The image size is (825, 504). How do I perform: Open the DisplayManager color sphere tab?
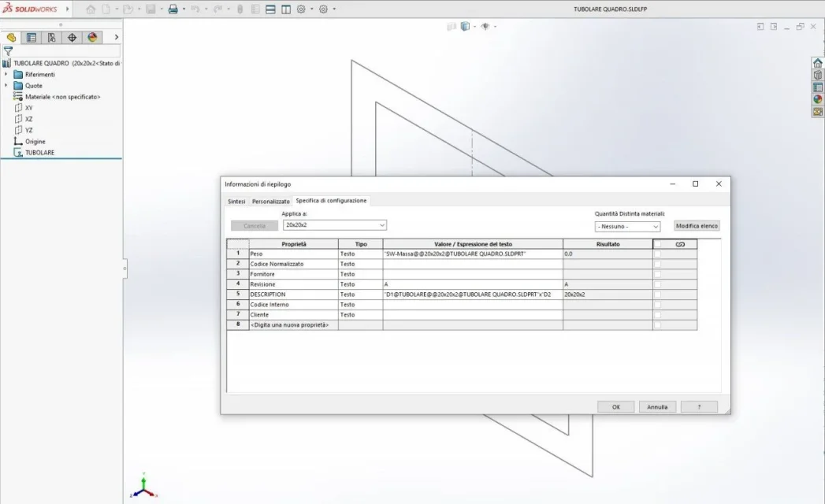(x=92, y=37)
